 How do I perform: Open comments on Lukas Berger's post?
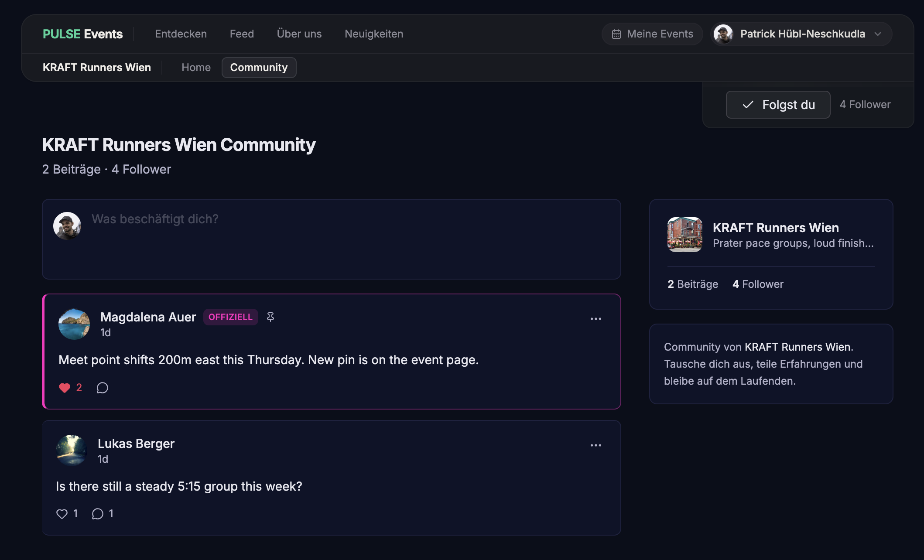point(98,514)
